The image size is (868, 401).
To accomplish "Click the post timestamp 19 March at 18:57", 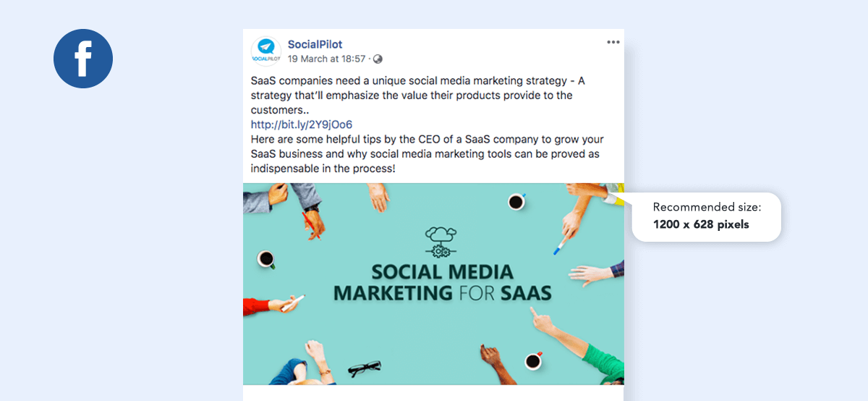I will point(328,59).
